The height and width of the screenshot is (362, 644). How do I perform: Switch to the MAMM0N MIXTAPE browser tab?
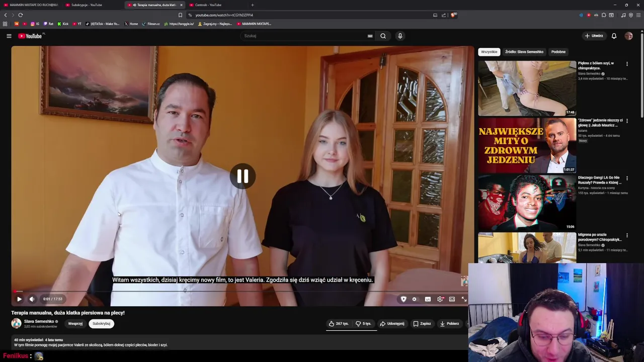[30, 5]
